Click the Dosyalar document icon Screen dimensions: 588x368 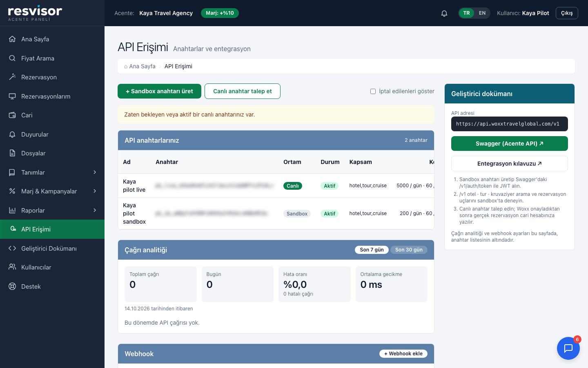[x=12, y=153]
